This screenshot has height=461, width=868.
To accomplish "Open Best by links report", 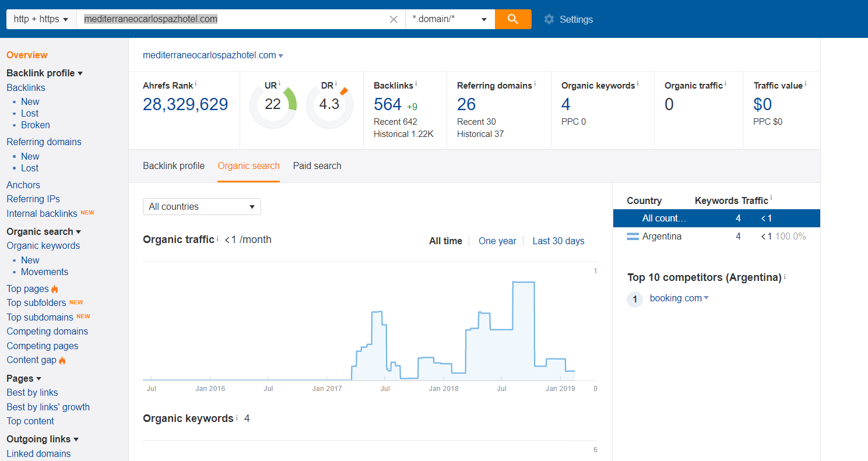I will [x=32, y=393].
